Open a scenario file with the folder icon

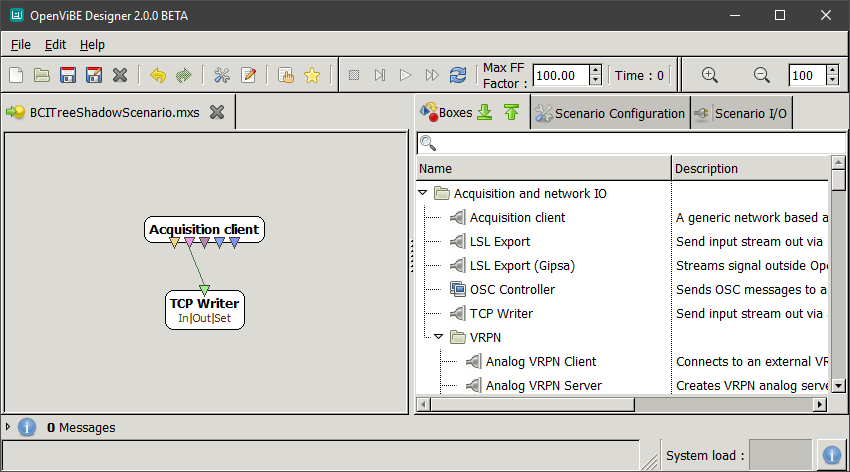coord(42,75)
